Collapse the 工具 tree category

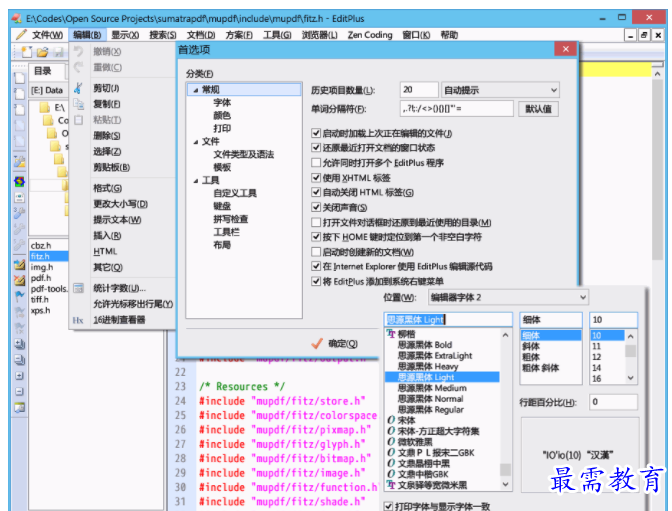pyautogui.click(x=196, y=181)
